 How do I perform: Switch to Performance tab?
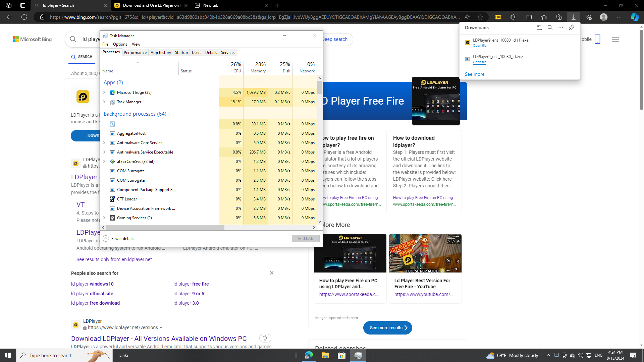[135, 53]
